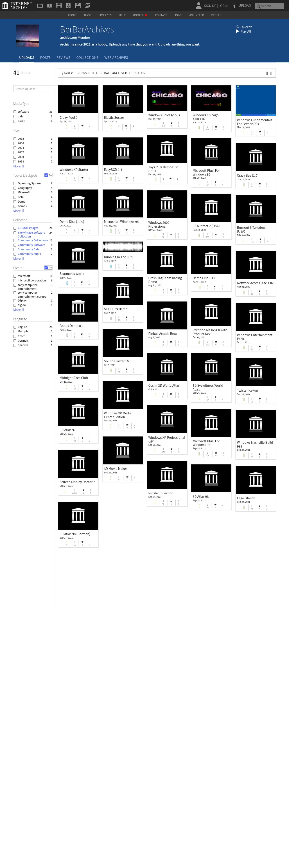Open The Vintage Software Collection link
The image size is (289, 868).
coord(31,235)
